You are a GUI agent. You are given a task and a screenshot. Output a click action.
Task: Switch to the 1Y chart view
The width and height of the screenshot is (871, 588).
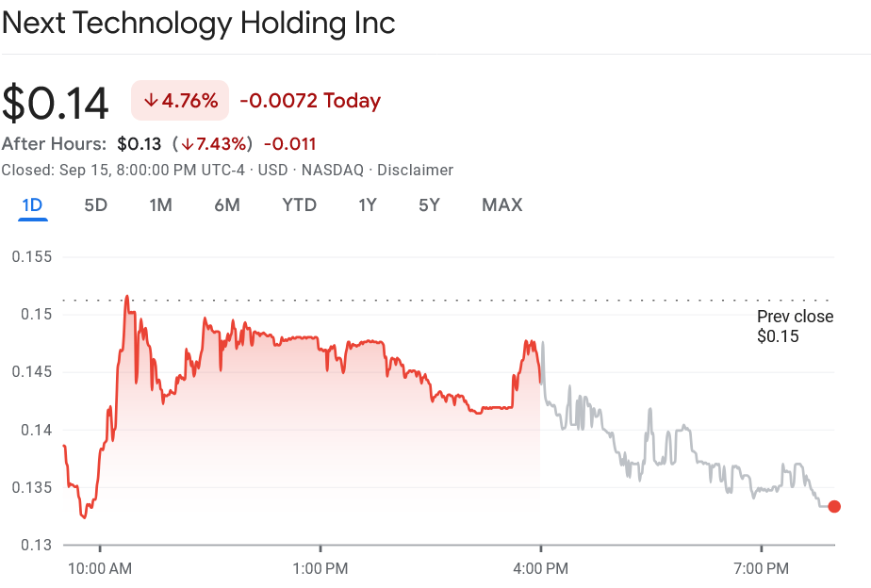pos(368,205)
